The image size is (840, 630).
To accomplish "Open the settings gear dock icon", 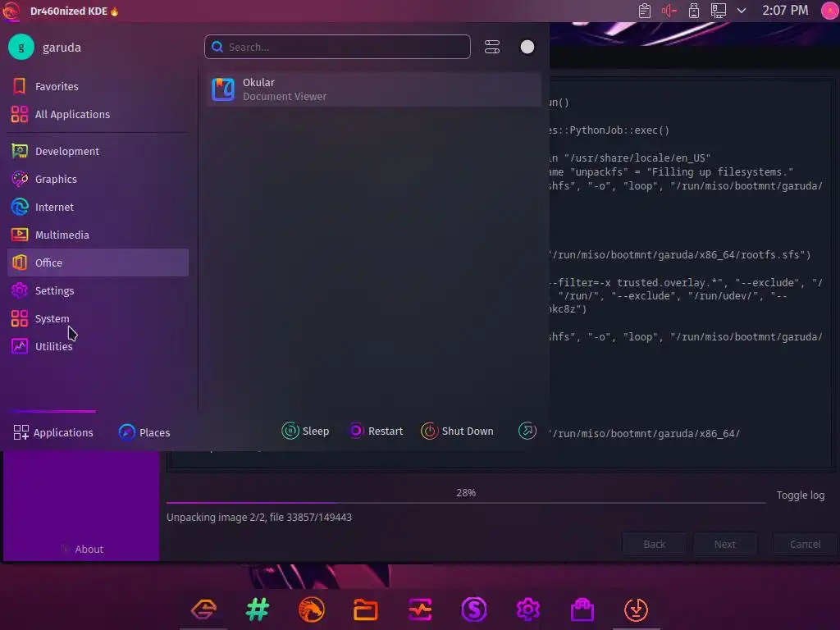I will click(x=528, y=609).
